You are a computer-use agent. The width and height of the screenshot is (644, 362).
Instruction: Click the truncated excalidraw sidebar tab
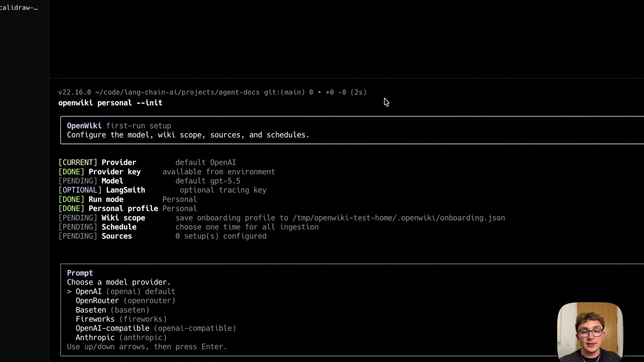19,8
